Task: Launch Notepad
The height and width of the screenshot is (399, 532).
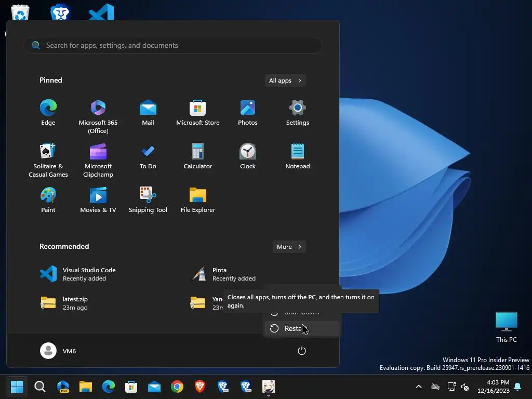Action: [298, 156]
